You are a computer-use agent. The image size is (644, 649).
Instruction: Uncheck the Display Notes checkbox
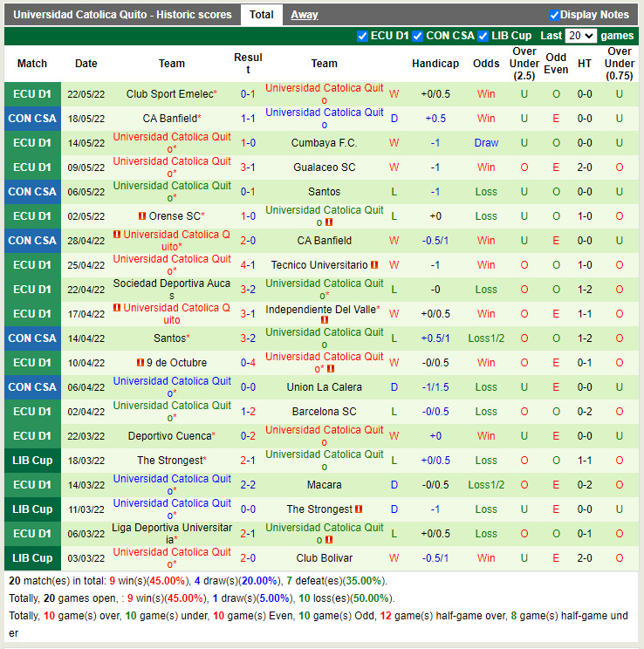pos(554,15)
